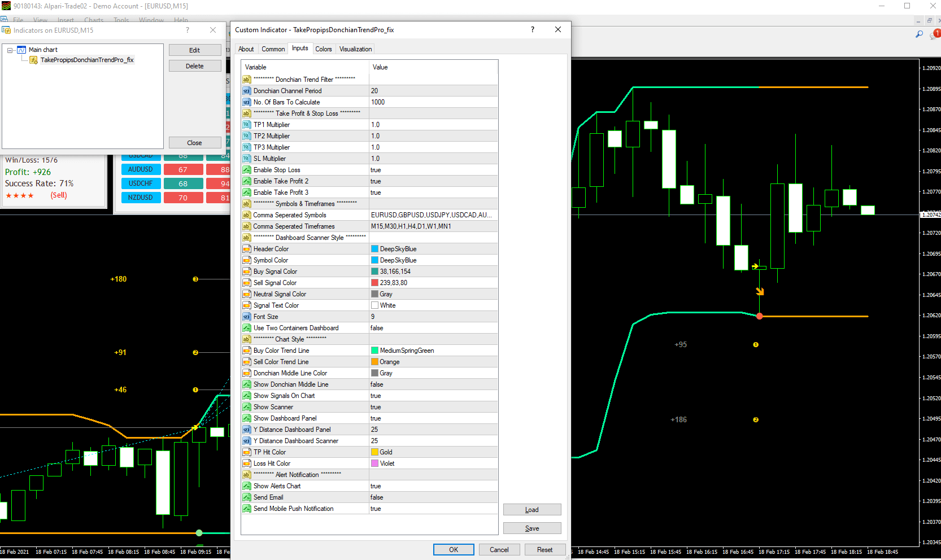The image size is (941, 560).
Task: Click the help question mark in Indicators list window
Action: click(x=188, y=30)
